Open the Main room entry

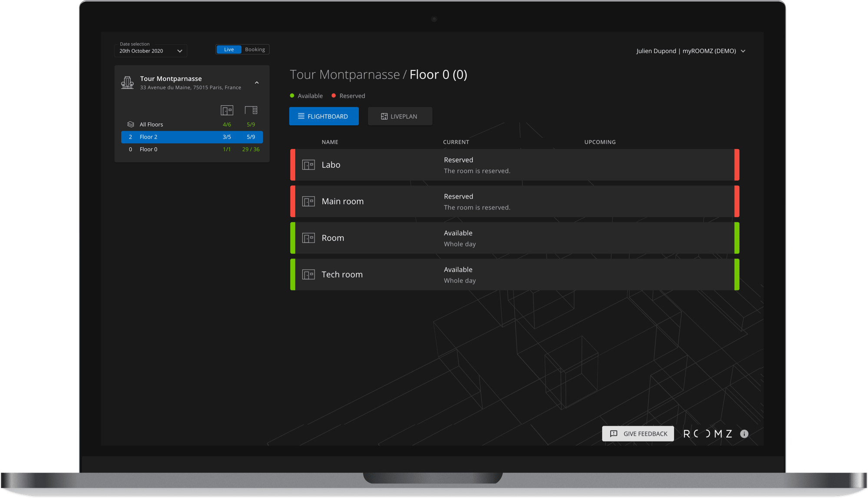[x=514, y=201]
